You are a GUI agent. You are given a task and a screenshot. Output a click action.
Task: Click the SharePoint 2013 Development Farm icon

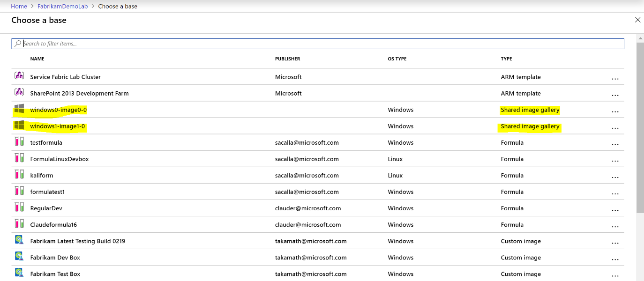click(19, 92)
